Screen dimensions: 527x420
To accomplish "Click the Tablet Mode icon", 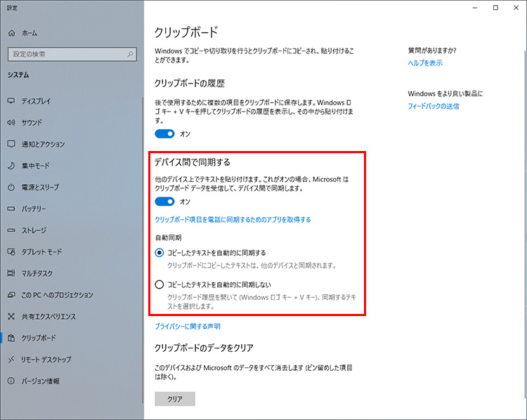I will tap(11, 251).
